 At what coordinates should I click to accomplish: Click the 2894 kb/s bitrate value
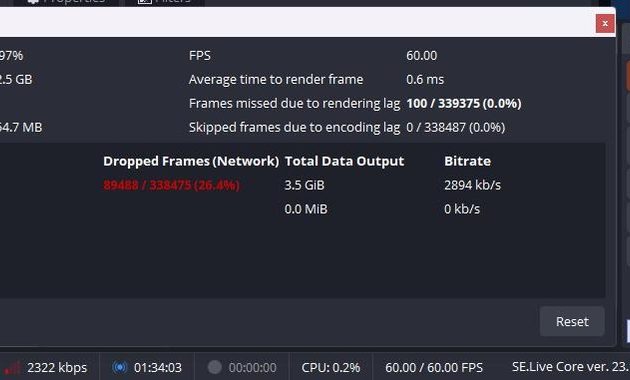pyautogui.click(x=472, y=185)
